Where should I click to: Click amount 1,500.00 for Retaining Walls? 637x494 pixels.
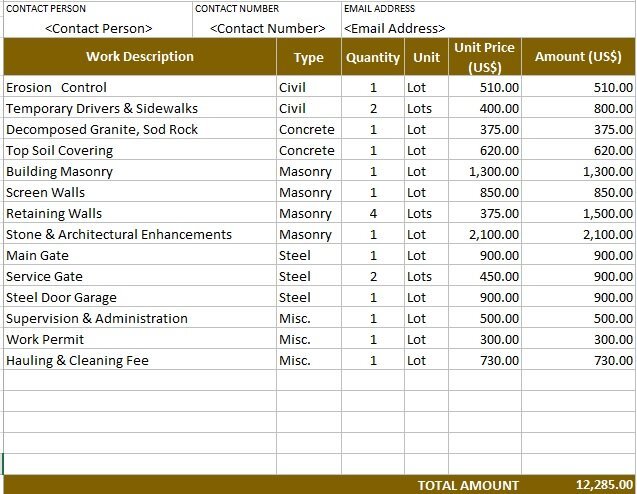tap(578, 212)
